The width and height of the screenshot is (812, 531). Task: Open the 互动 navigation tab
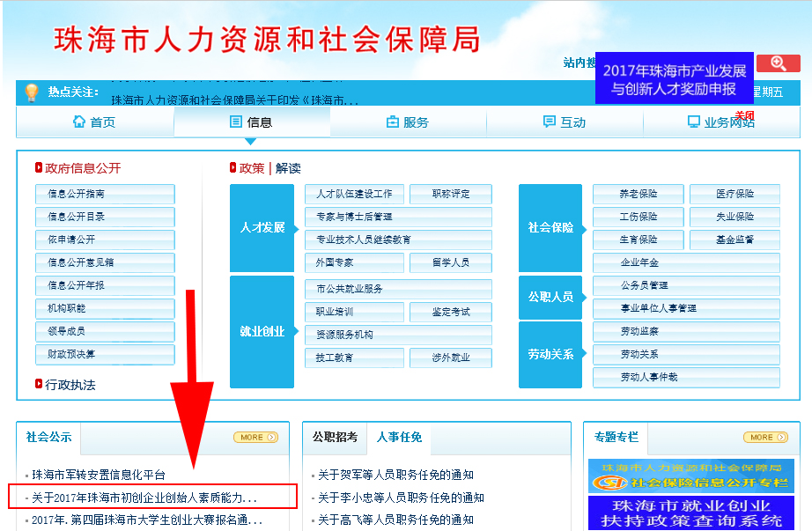[565, 122]
